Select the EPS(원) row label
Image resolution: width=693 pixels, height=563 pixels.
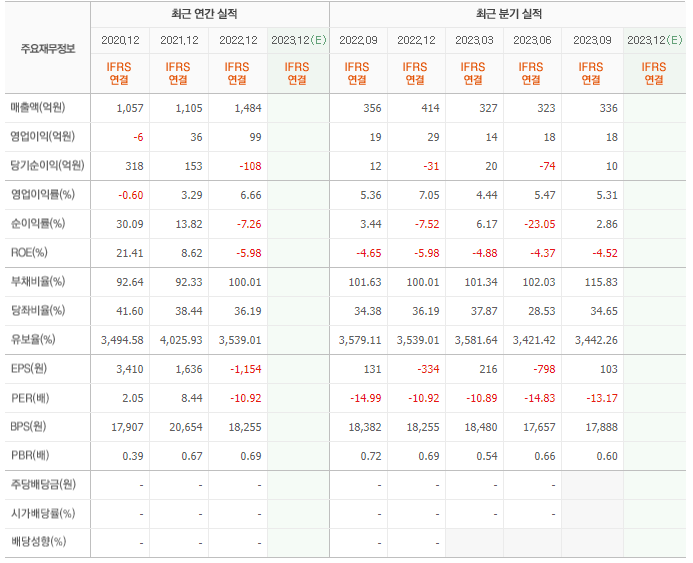tap(29, 369)
